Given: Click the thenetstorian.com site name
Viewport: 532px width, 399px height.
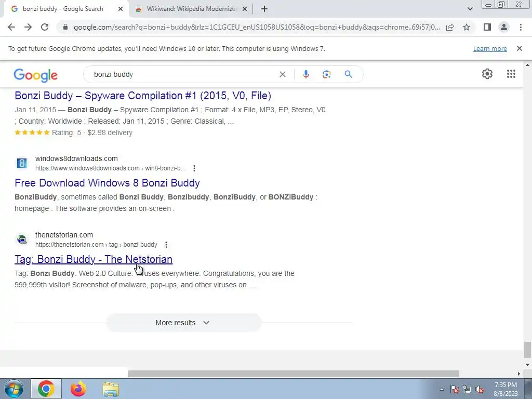Looking at the screenshot, I should pyautogui.click(x=64, y=235).
